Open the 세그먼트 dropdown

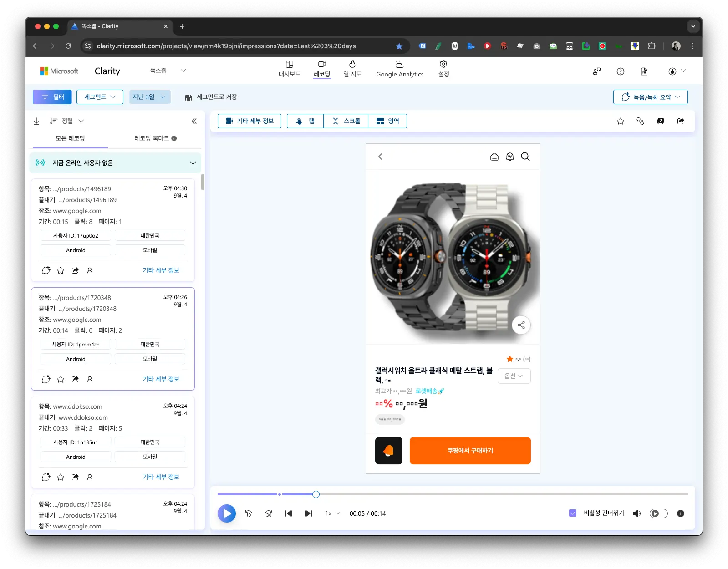pyautogui.click(x=100, y=97)
